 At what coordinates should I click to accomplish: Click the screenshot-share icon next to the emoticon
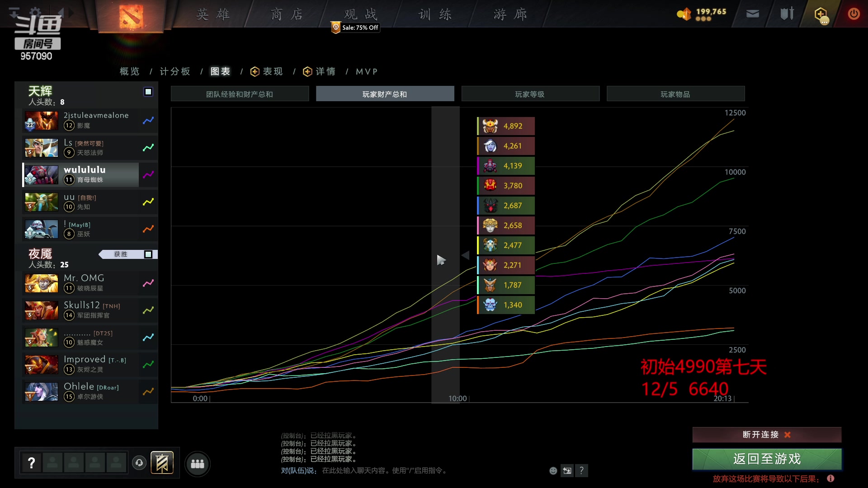[567, 470]
